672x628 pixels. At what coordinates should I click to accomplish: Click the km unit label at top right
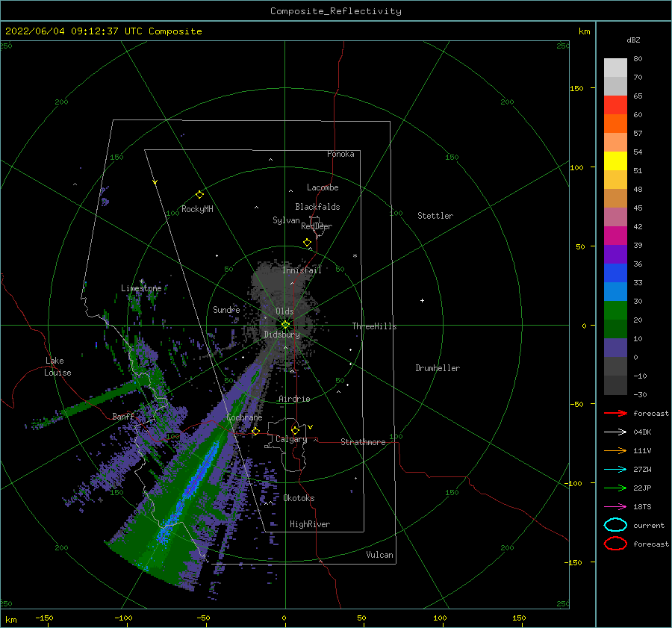pos(584,31)
